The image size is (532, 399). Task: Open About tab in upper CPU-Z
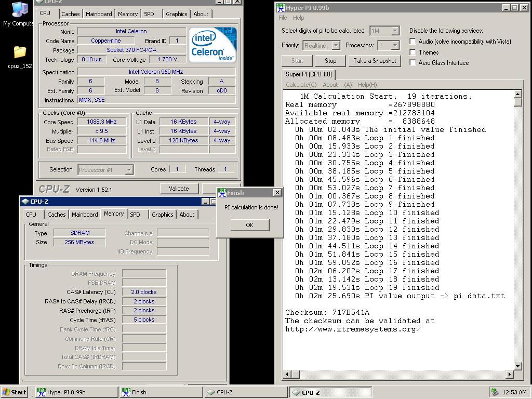(201, 14)
